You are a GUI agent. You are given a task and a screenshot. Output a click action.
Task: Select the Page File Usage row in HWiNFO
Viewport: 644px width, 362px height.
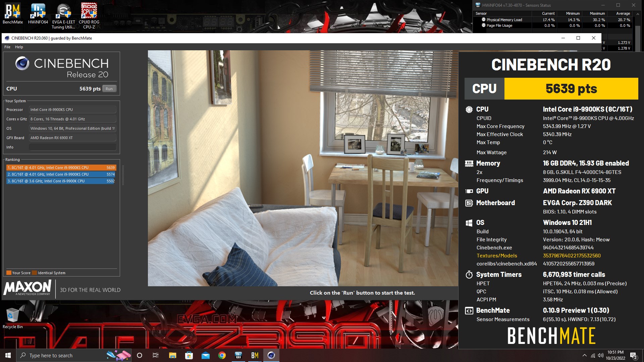(x=553, y=25)
